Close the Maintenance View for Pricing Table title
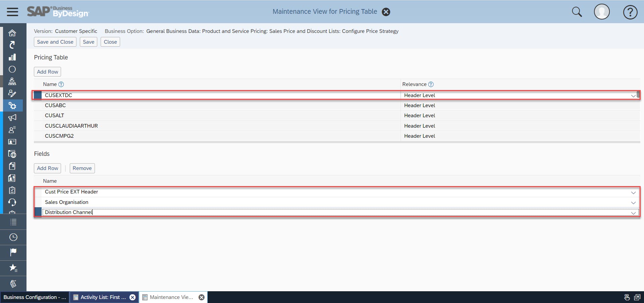 386,12
